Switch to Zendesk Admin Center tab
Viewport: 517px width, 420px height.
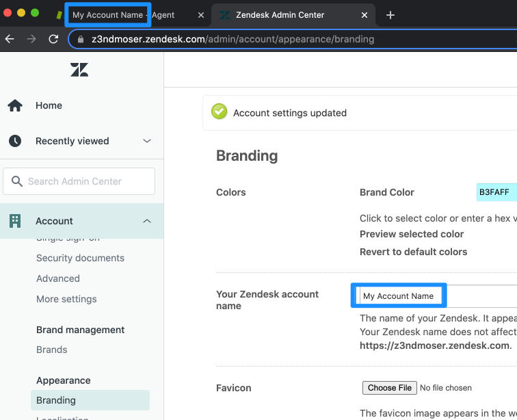coord(280,15)
